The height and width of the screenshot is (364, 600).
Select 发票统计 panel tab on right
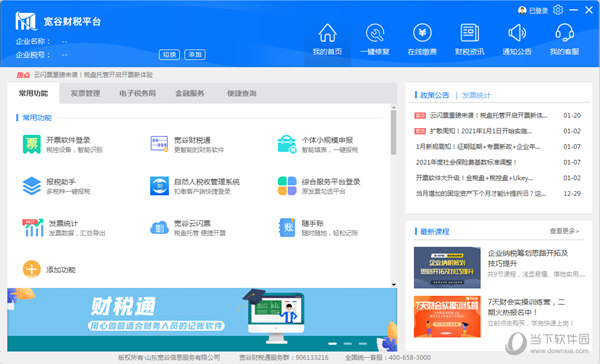click(x=476, y=95)
